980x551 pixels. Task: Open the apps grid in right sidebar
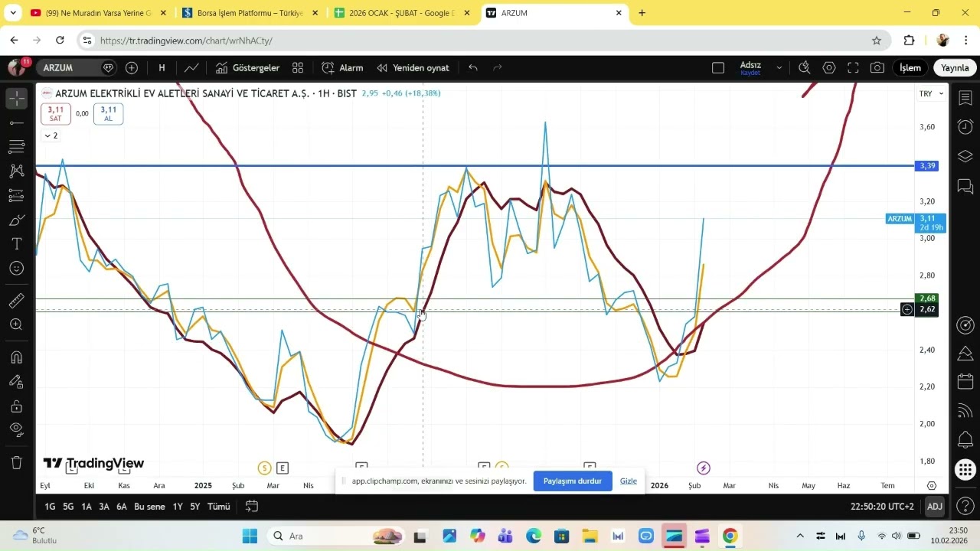point(965,469)
